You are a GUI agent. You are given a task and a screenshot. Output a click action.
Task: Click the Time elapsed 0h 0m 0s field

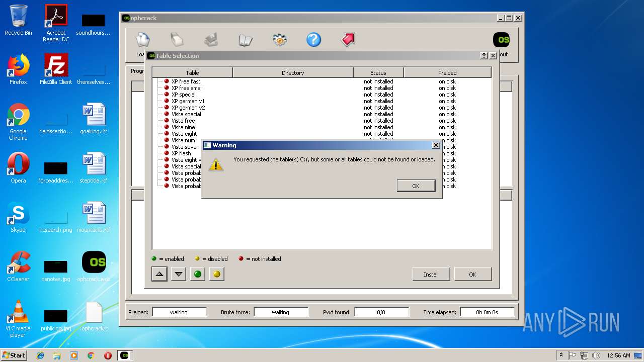click(x=487, y=312)
